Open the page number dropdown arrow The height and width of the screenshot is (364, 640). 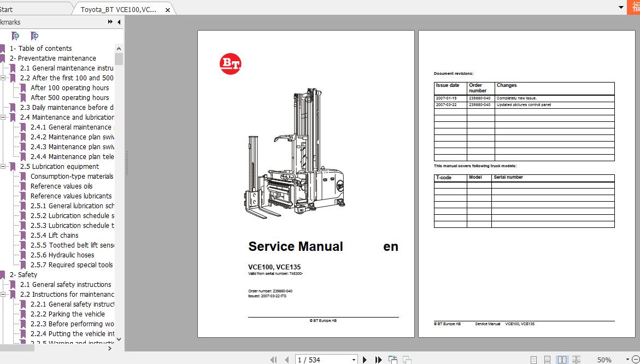click(354, 360)
